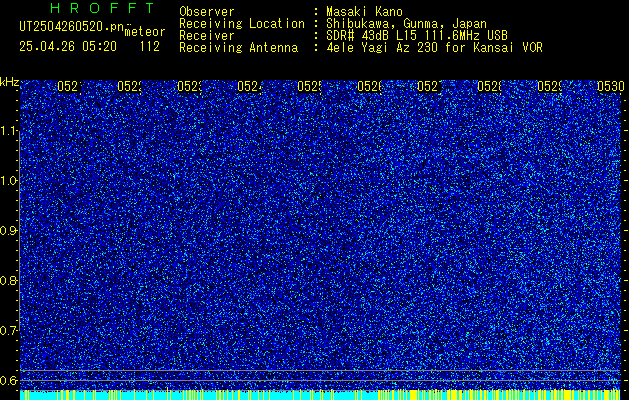
Task: Click the count value 112
Action: (x=150, y=47)
